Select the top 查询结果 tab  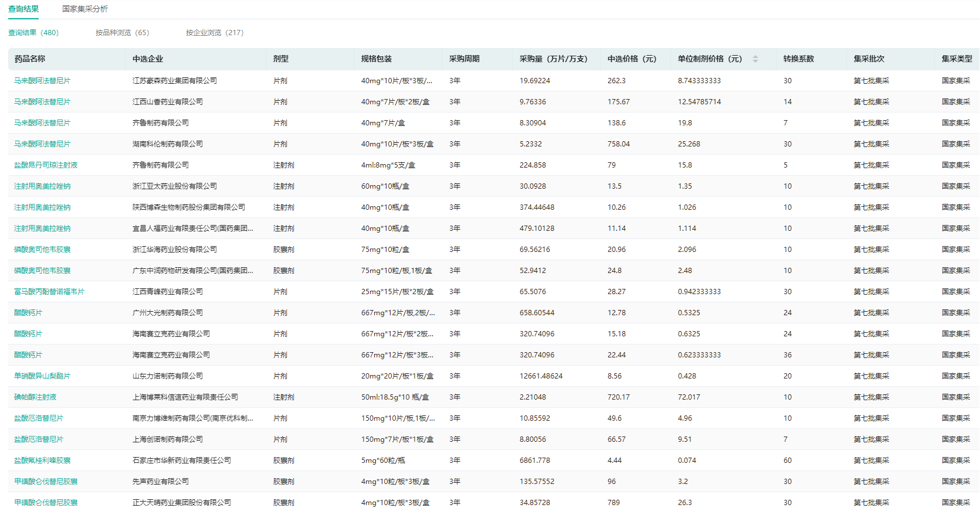tap(23, 9)
